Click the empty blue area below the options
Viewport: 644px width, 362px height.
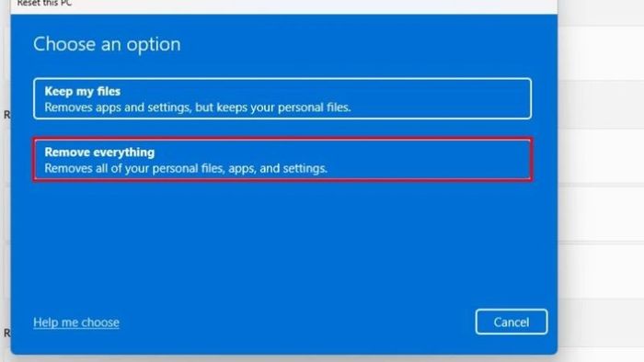[283, 246]
